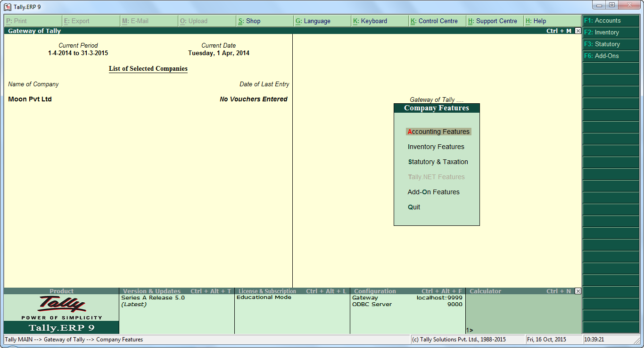Select Inventory Features from Company Features
644x348 pixels.
coord(436,147)
